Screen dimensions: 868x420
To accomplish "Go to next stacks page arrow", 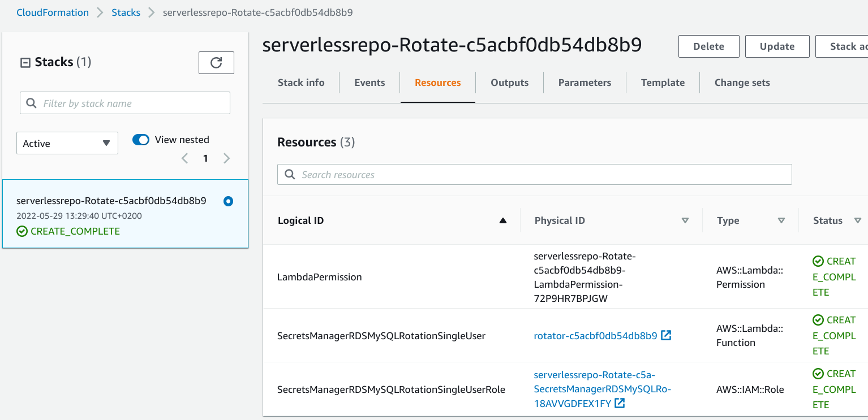I will pos(227,158).
